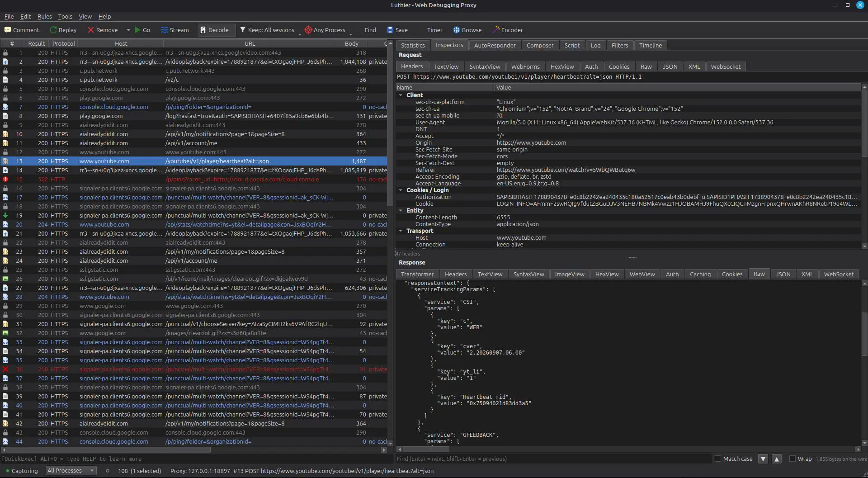Screen dimensions: 868x478
Task: Click the icon of session 42
Action: [x=5, y=423]
